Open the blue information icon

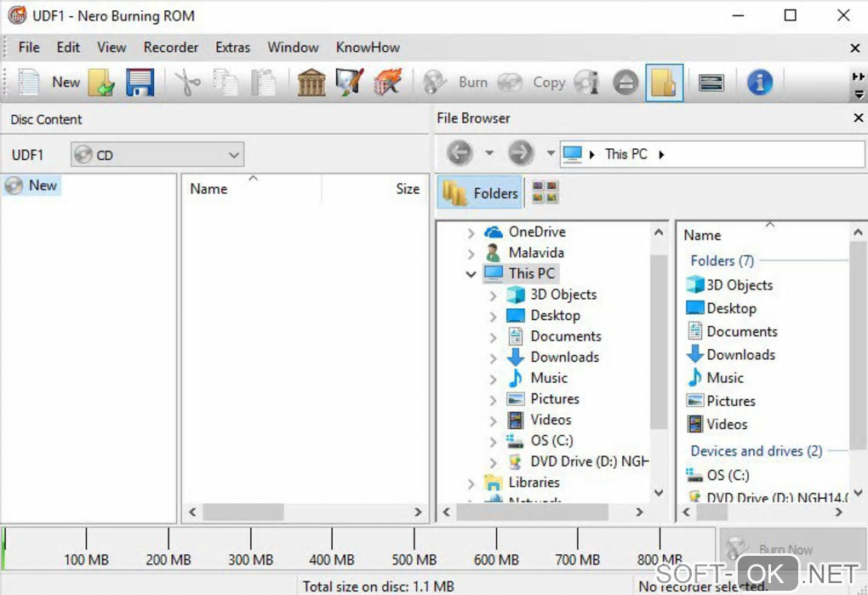pyautogui.click(x=759, y=83)
